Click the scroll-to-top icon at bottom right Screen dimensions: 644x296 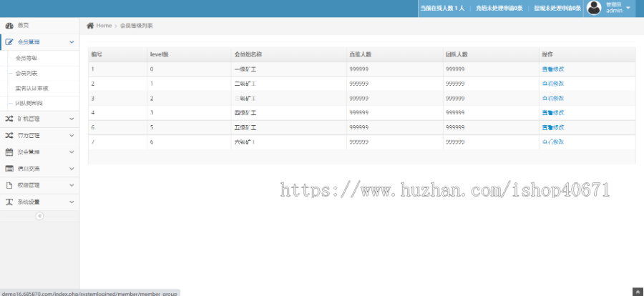[639, 291]
